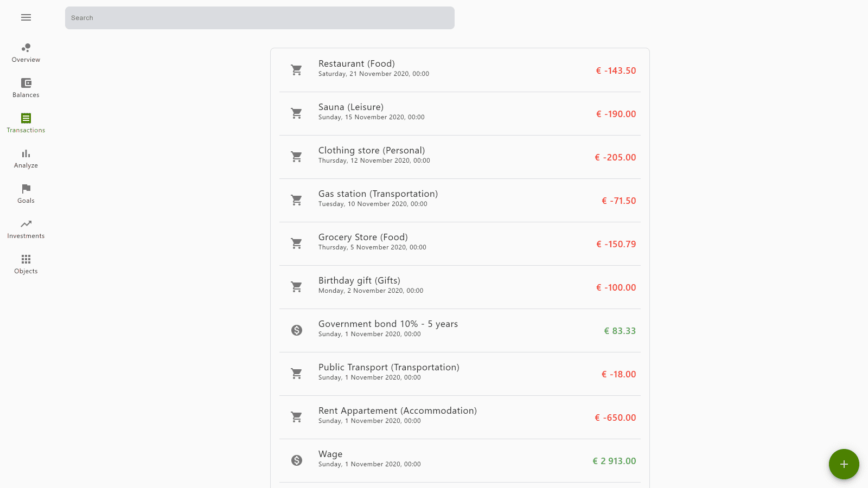Screen dimensions: 868x488
Task: Click the € 2 913.00 amount
Action: [x=614, y=461]
